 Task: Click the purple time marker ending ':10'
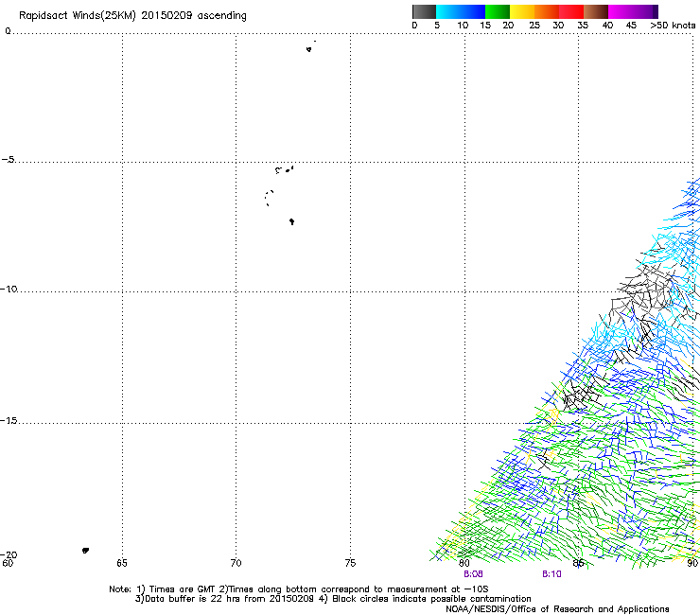(551, 574)
